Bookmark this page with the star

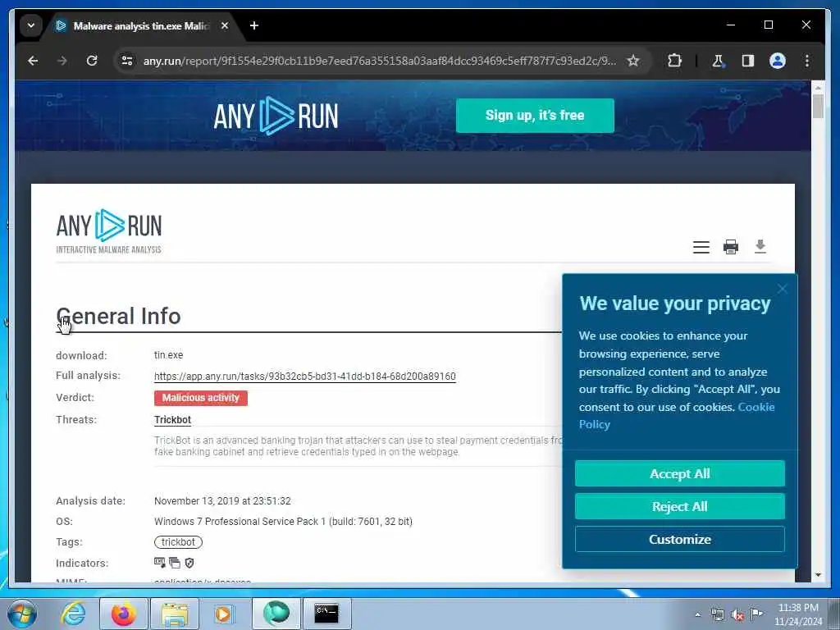pyautogui.click(x=633, y=61)
